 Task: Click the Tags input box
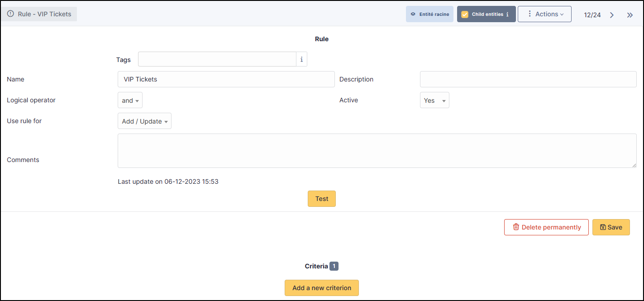point(217,59)
